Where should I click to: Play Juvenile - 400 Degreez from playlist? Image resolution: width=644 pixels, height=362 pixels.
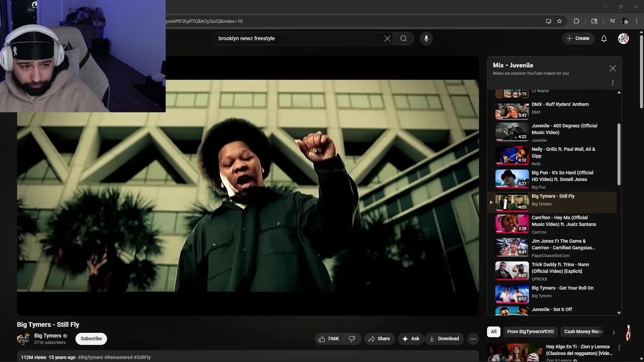click(x=553, y=133)
